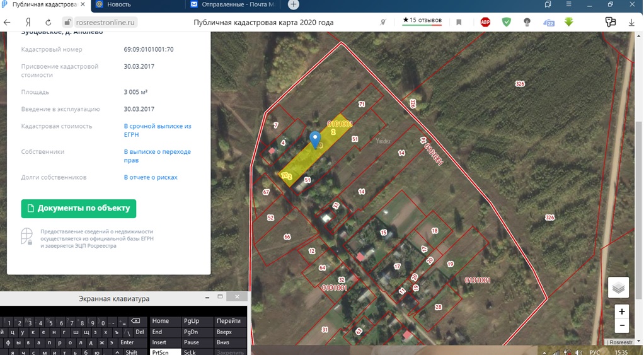This screenshot has width=644, height=355.
Task: Bookmark this page with the flag icon
Action: pos(459,23)
